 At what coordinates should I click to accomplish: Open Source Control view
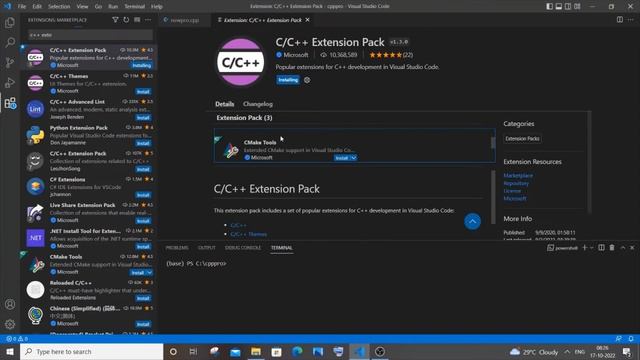click(10, 62)
